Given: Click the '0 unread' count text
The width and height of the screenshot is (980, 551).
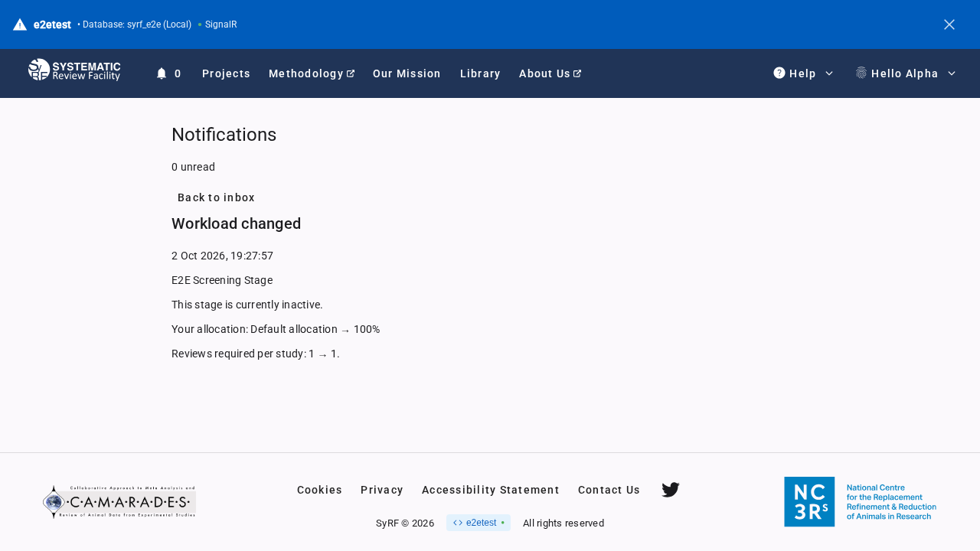Looking at the screenshot, I should pyautogui.click(x=193, y=167).
